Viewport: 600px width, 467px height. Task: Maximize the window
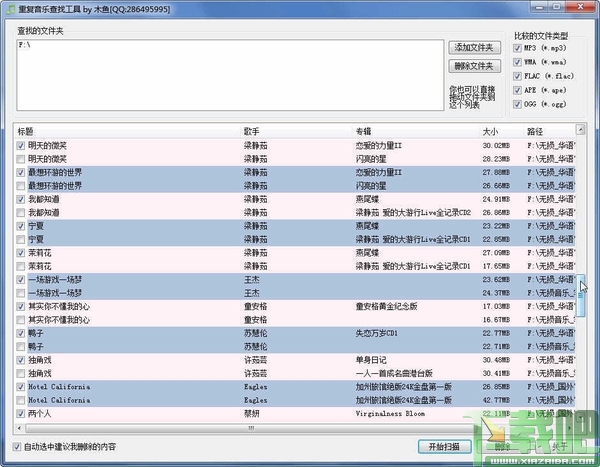(x=556, y=7)
